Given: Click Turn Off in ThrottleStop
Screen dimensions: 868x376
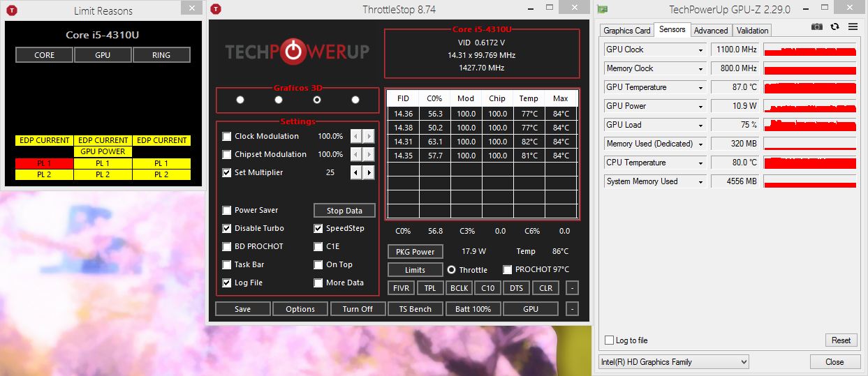Looking at the screenshot, I should point(358,309).
